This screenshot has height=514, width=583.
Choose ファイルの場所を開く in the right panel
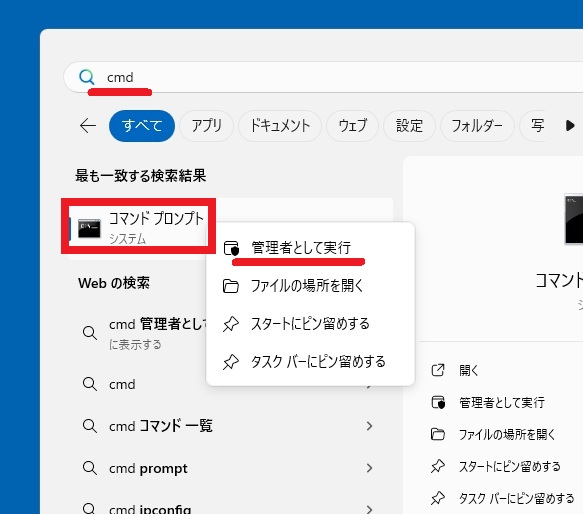[506, 434]
